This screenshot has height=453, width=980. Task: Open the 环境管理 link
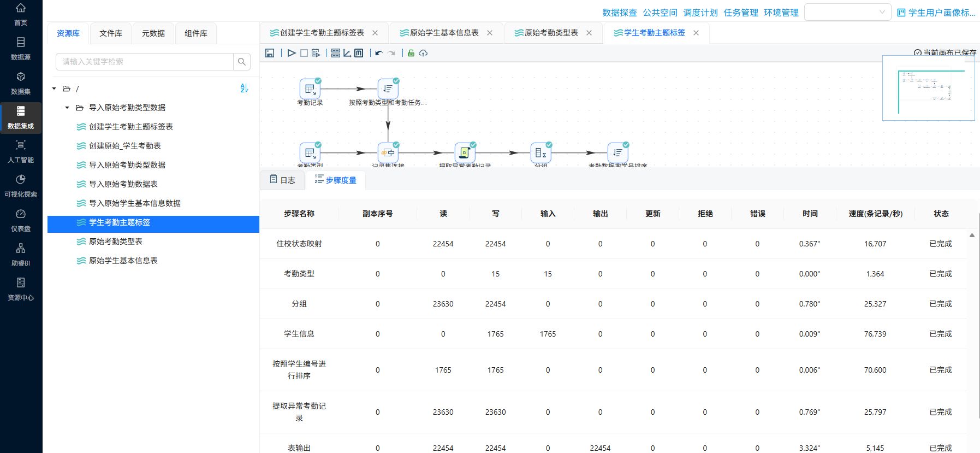(x=781, y=13)
